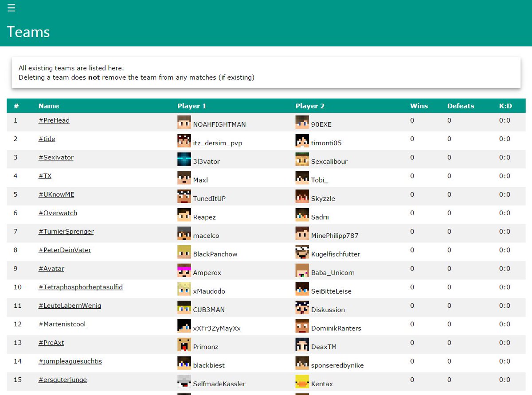The width and height of the screenshot is (532, 395).
Task: Click the Wins column header
Action: [419, 106]
